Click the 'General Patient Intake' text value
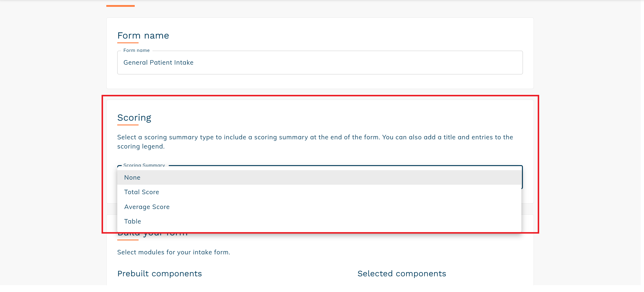 [158, 63]
